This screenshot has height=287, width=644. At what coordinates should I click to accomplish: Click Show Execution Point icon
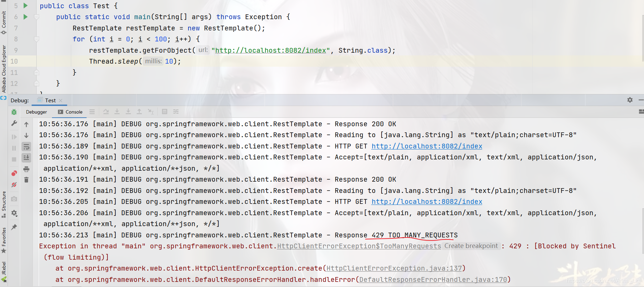pyautogui.click(x=92, y=112)
